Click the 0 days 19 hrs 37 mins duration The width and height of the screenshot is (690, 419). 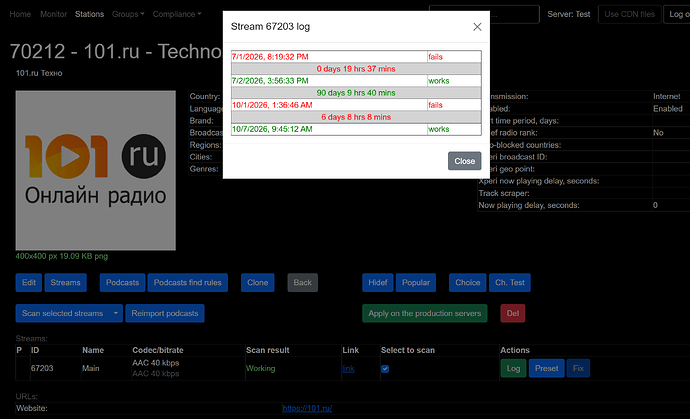(x=356, y=69)
